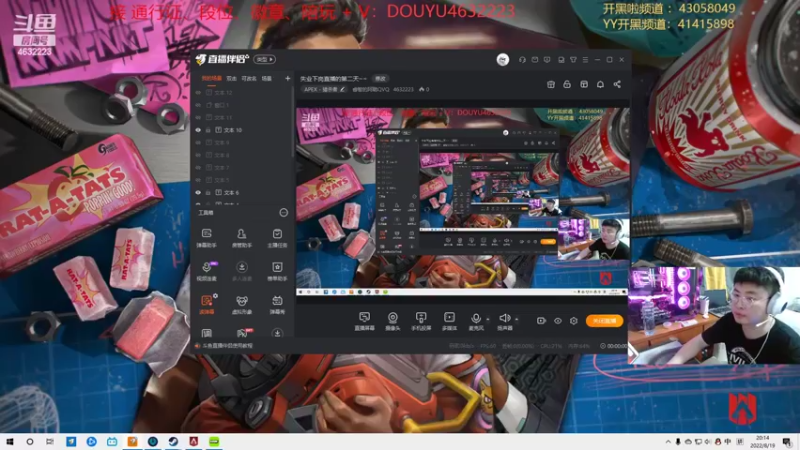Open the 房管助手 tool in the toolbox
The height and width of the screenshot is (450, 800).
[241, 238]
